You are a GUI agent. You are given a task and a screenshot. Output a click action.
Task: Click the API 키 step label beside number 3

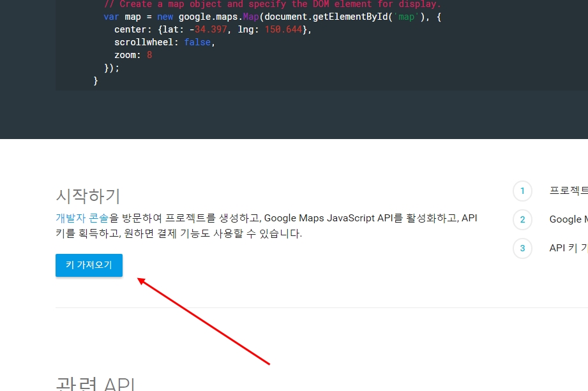coord(568,248)
